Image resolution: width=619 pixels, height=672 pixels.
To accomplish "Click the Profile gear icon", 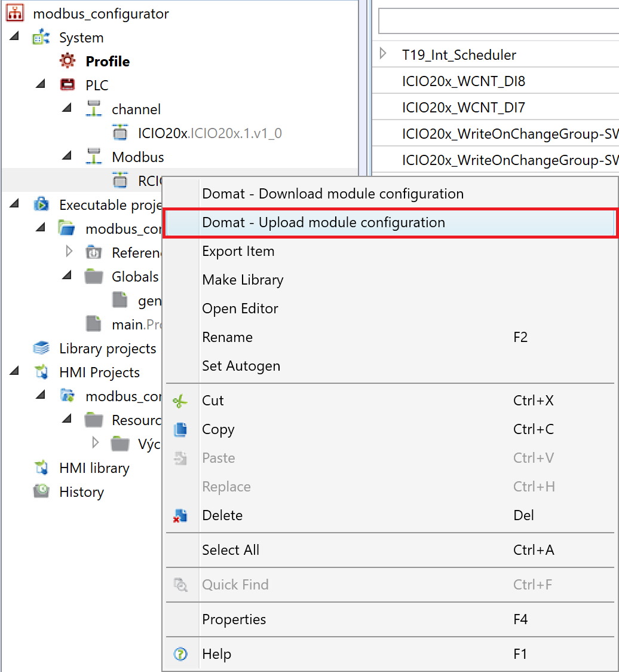I will (68, 61).
